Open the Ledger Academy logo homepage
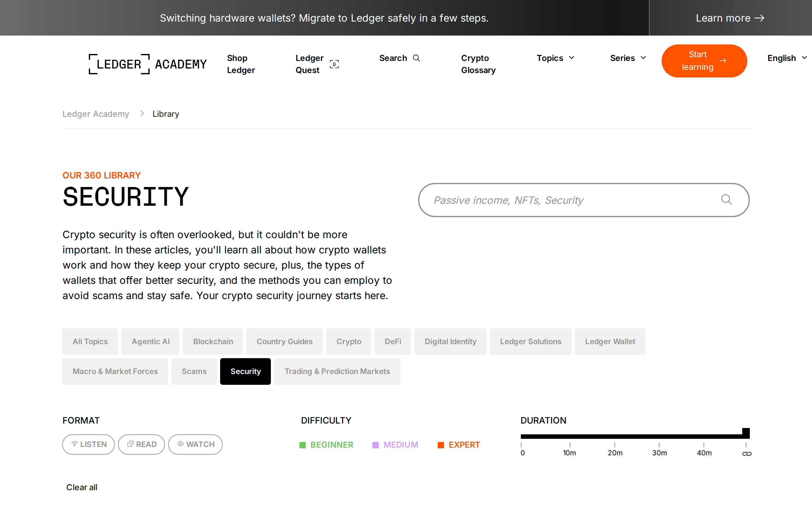The width and height of the screenshot is (812, 508). pyautogui.click(x=147, y=64)
